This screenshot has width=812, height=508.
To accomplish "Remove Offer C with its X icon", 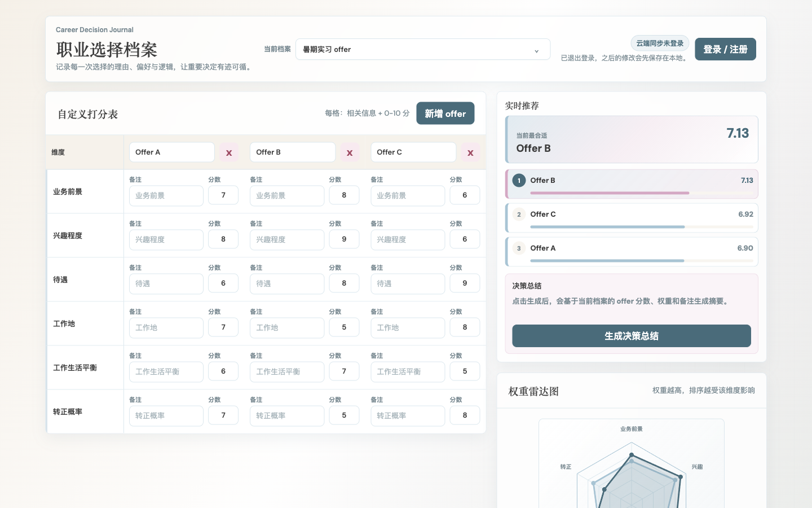I will pyautogui.click(x=470, y=152).
